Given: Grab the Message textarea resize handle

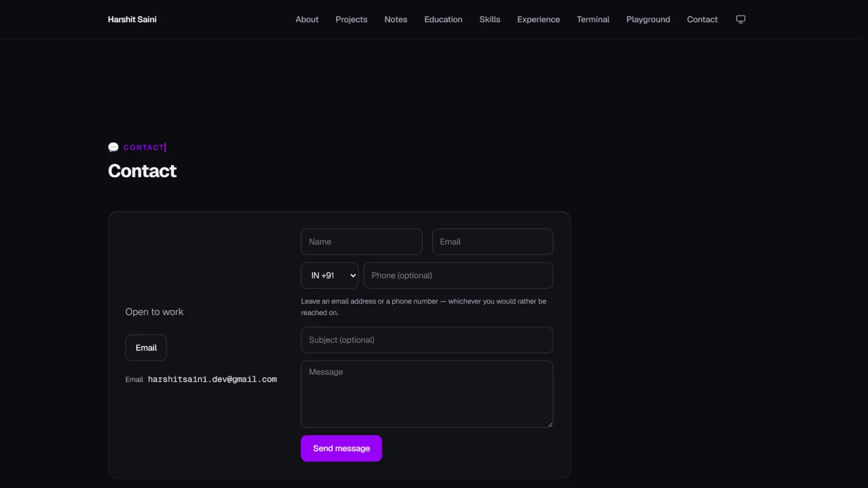Looking at the screenshot, I should (x=550, y=425).
